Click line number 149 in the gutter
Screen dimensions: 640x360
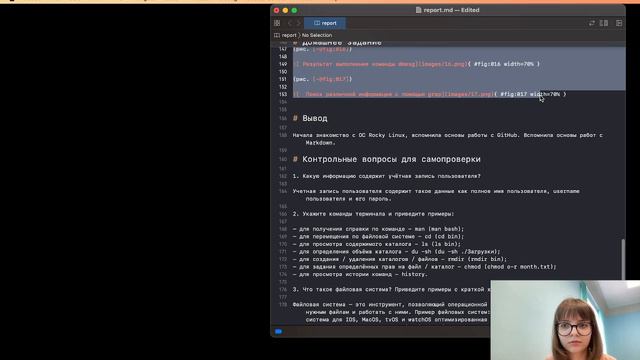point(283,64)
